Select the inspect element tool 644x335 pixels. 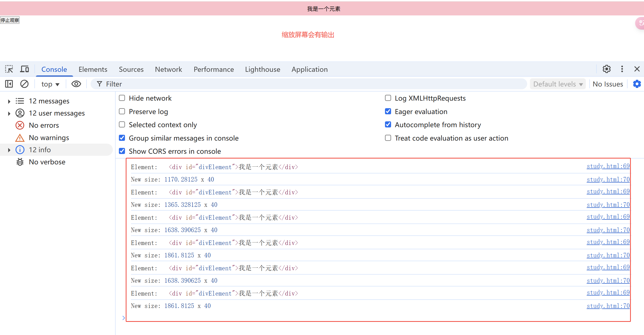pos(9,69)
